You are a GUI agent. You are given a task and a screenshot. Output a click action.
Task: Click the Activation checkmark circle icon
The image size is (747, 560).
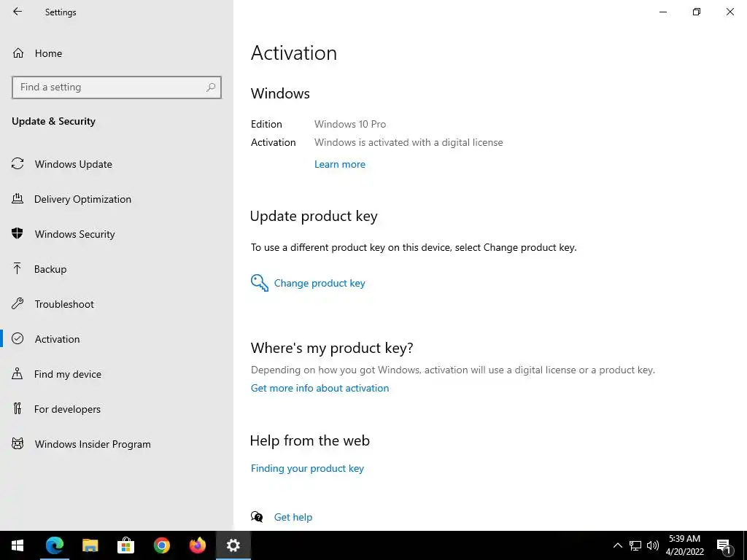pyautogui.click(x=18, y=338)
